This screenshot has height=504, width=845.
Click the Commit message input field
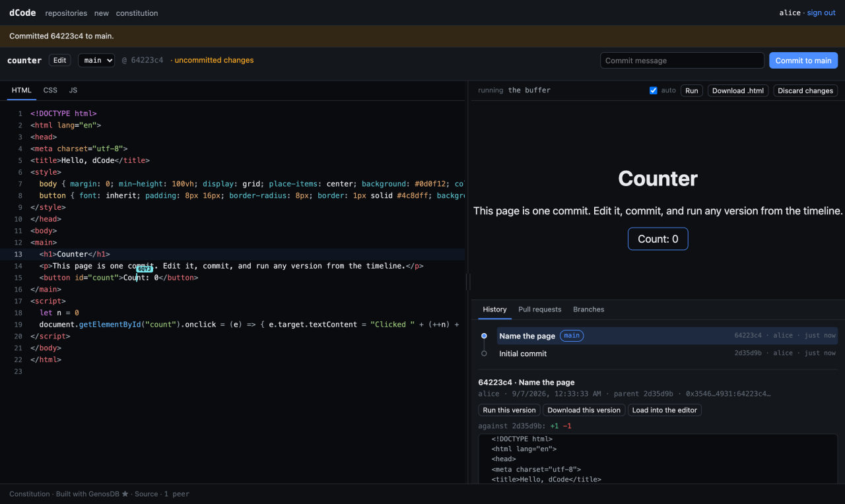pyautogui.click(x=682, y=61)
